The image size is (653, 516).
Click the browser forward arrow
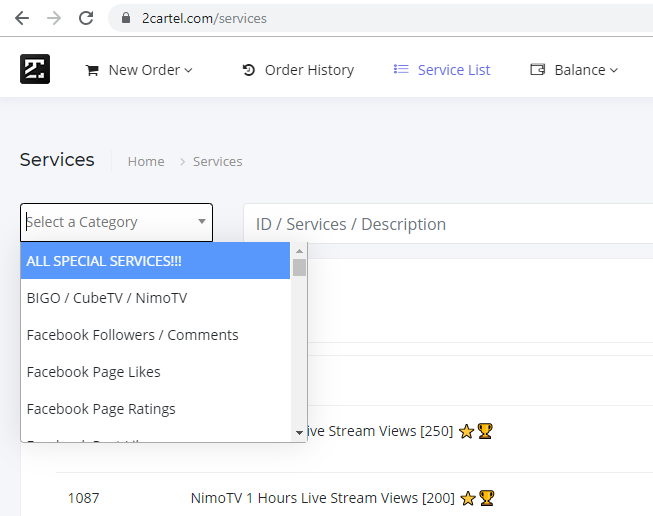(x=54, y=18)
